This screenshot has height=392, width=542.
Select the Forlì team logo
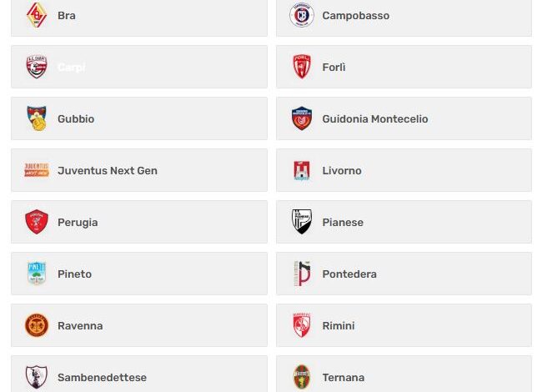pyautogui.click(x=301, y=67)
